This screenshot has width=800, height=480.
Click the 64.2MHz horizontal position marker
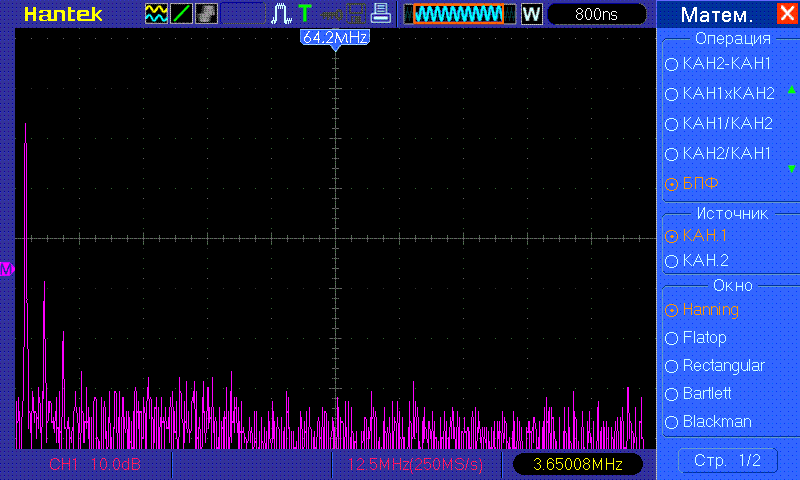pyautogui.click(x=335, y=37)
